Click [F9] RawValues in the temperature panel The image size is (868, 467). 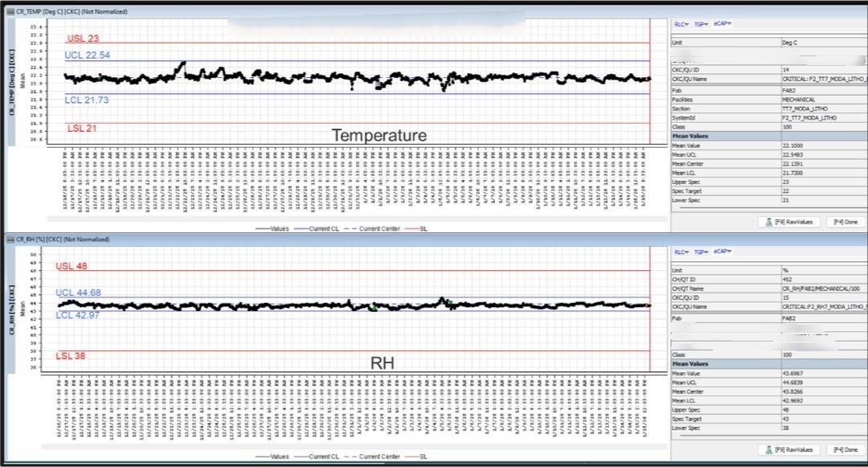(x=789, y=222)
